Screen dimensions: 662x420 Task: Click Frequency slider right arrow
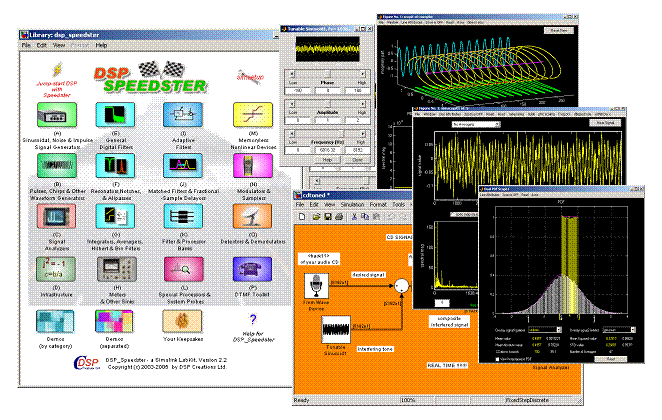coord(363,133)
